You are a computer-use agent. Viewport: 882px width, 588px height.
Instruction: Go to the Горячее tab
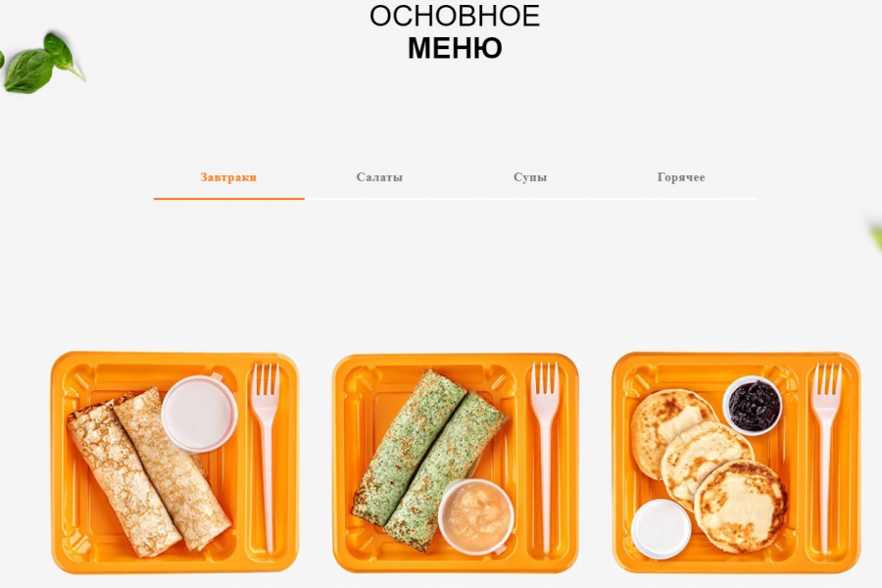[681, 177]
